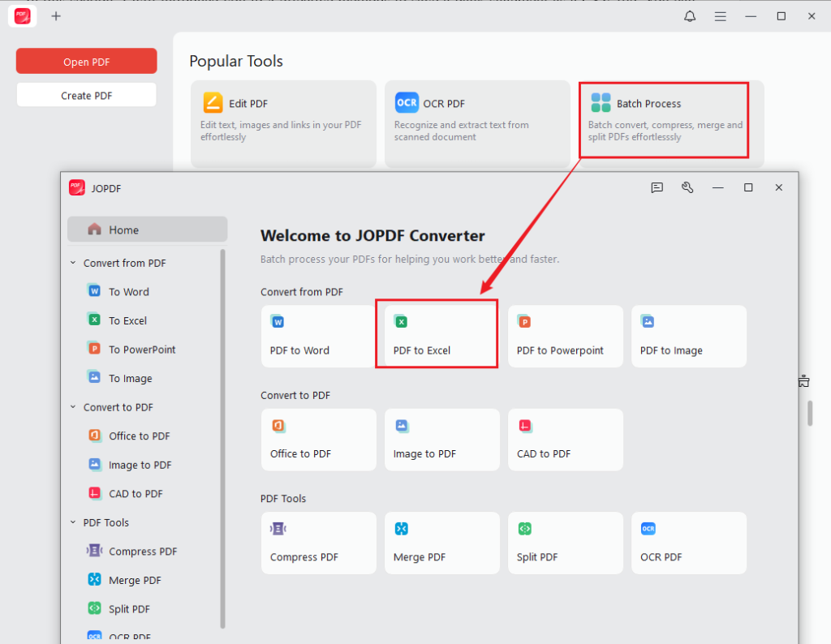
Task: Click the Compress PDF card icon
Action: 278,529
